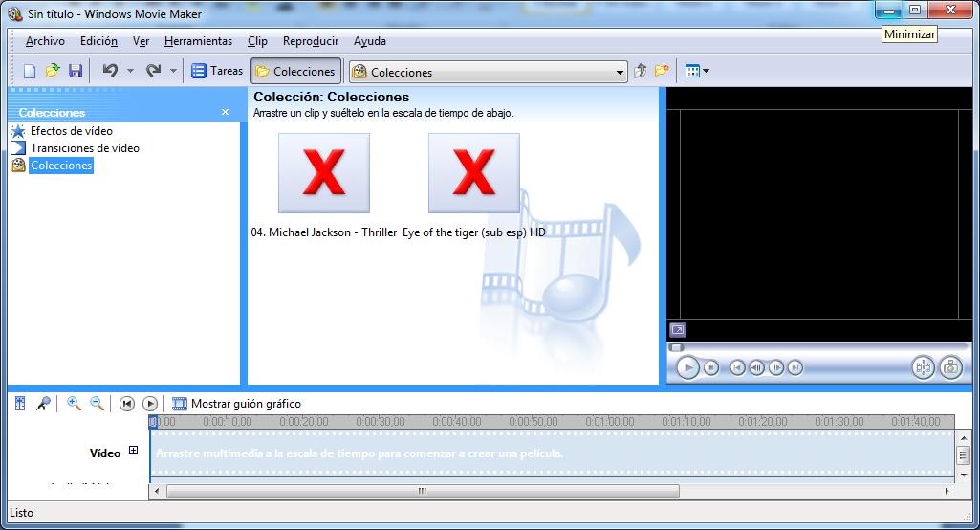
Task: Click the Take picture camera icon
Action: coord(949,366)
